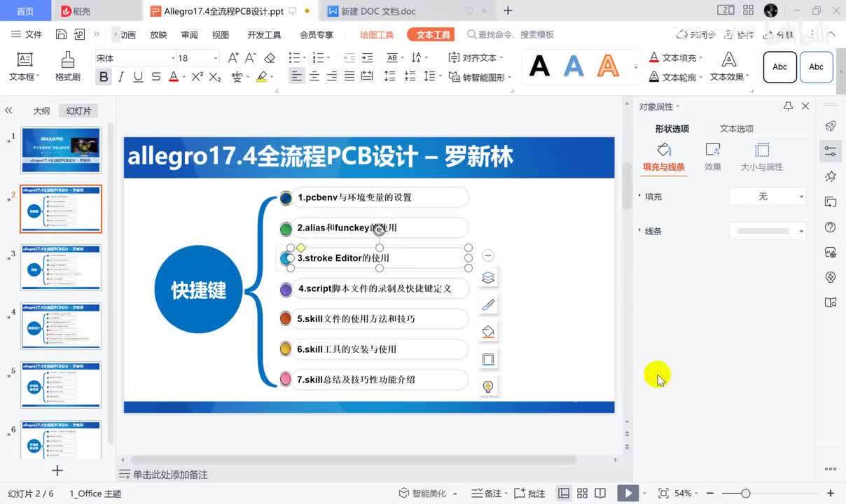The image size is (846, 504).
Task: Switch to Outline (大纲) pane tab
Action: (41, 111)
